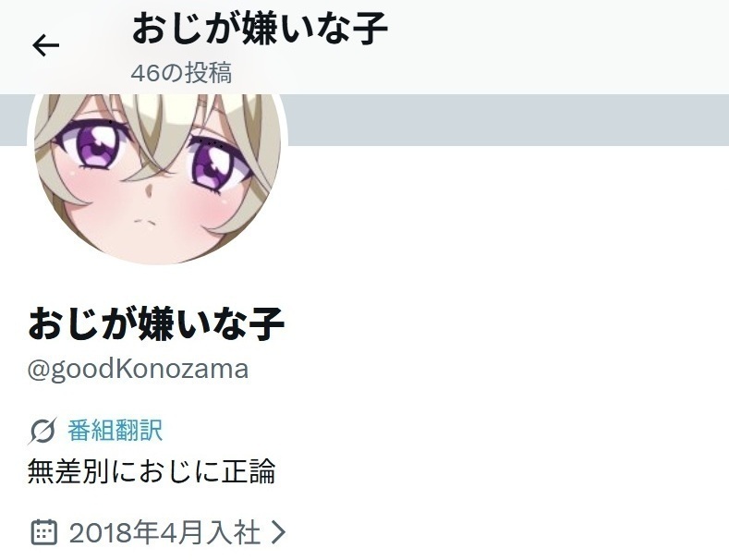Go back using the left arrow icon
This screenshot has height=560, width=729.
[x=45, y=45]
